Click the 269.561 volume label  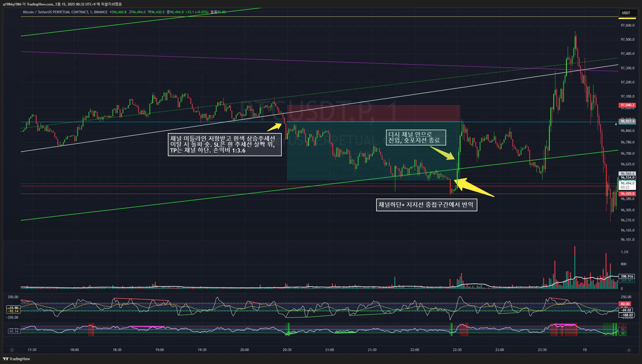pos(626,281)
